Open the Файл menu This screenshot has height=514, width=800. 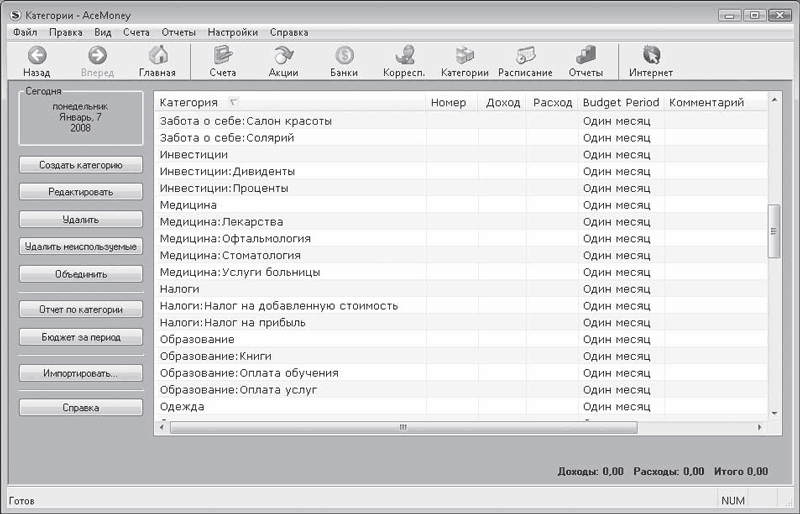(x=25, y=33)
